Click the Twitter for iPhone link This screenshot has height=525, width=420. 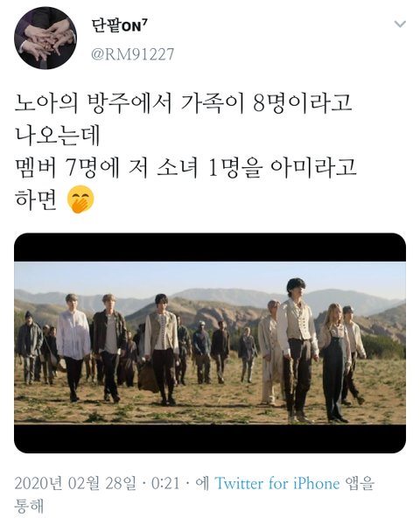pos(276,484)
